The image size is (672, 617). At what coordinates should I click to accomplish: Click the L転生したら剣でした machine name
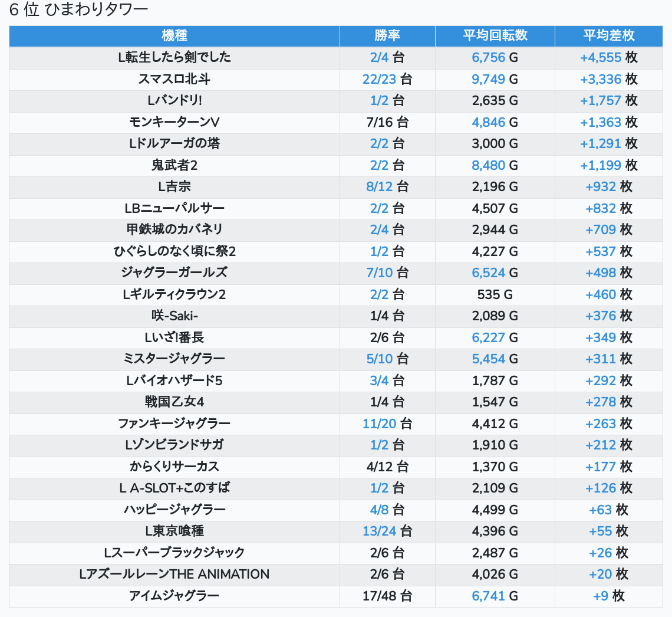pos(174,57)
